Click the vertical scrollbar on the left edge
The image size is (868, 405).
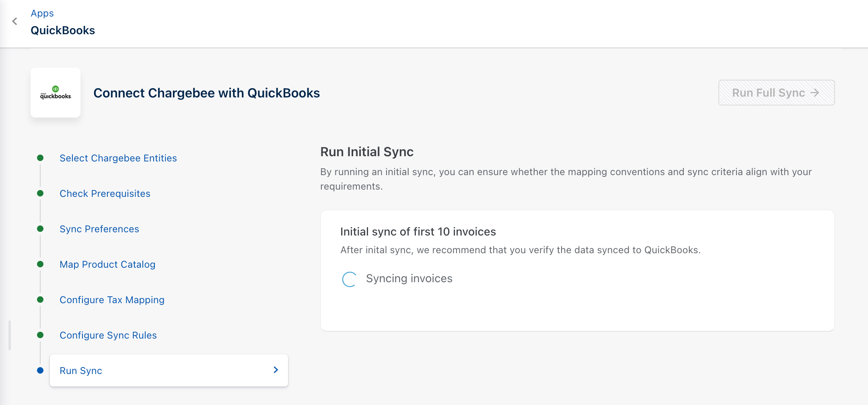click(10, 335)
